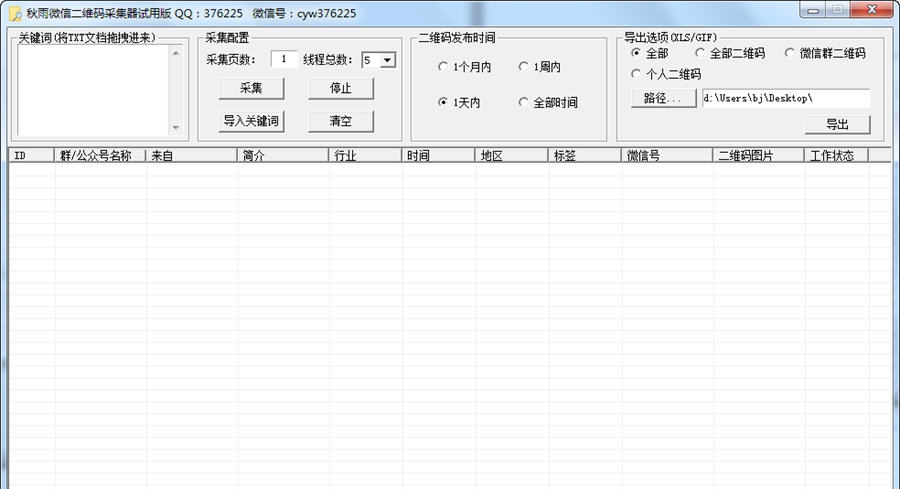Click the 地区 column header

(511, 155)
